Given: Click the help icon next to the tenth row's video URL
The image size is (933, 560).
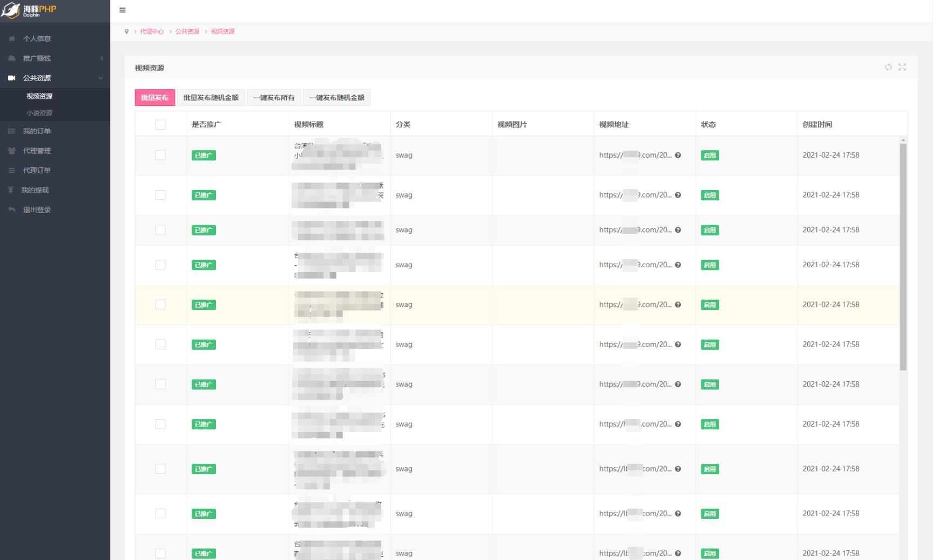Looking at the screenshot, I should click(x=678, y=514).
